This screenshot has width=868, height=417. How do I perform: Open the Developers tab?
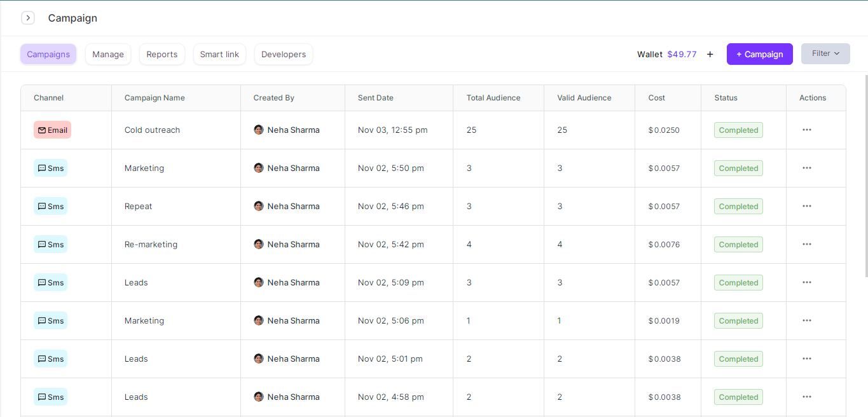click(283, 54)
